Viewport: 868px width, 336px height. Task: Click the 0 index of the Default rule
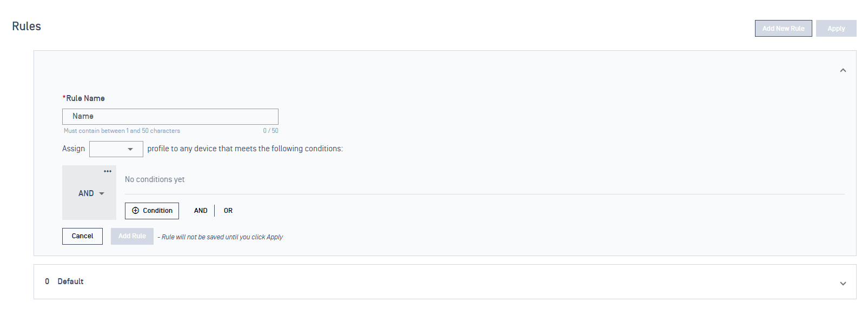coord(47,281)
